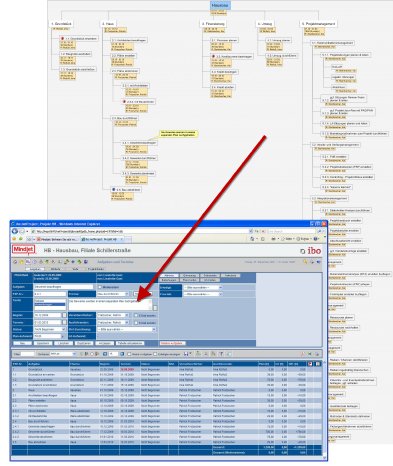Open the IE help icon menu
This screenshot has width=393, height=466.
pos(315,239)
